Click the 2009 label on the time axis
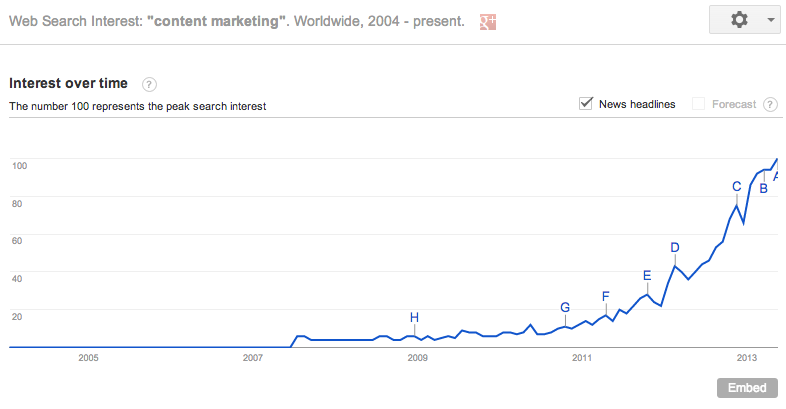 click(x=418, y=358)
